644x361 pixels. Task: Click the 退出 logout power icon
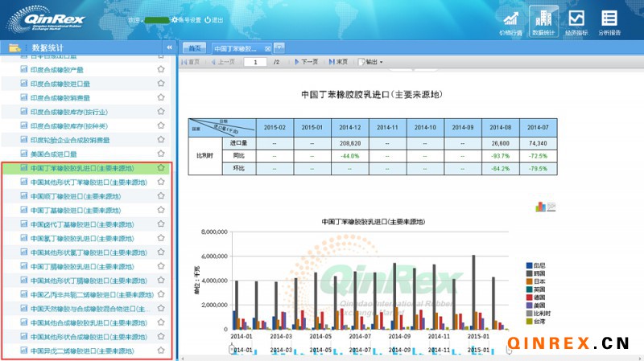[208, 19]
